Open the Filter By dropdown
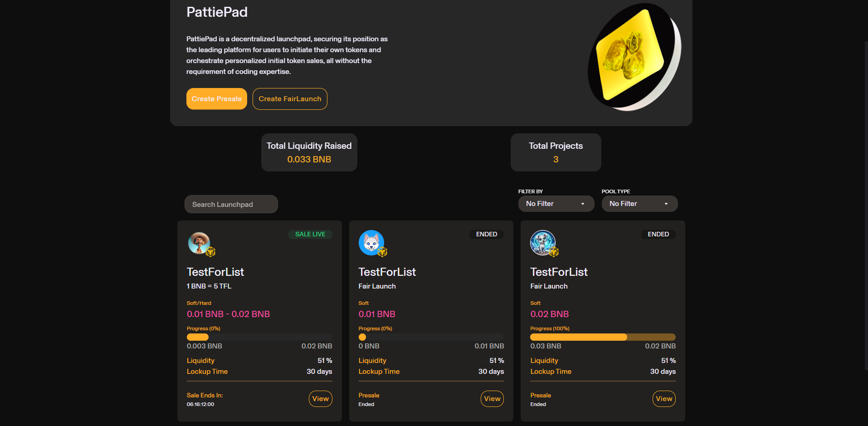868x426 pixels. pos(556,204)
